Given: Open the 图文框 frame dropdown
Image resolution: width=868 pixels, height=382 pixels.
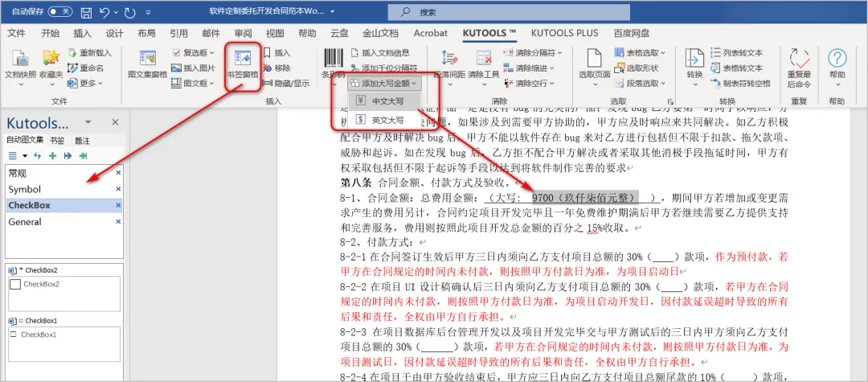Looking at the screenshot, I should tap(193, 83).
